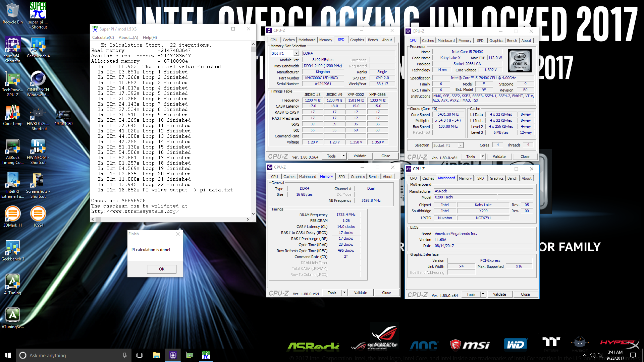
Task: Switch to Graphics tab in SPD CPU-Z window
Action: point(357,40)
